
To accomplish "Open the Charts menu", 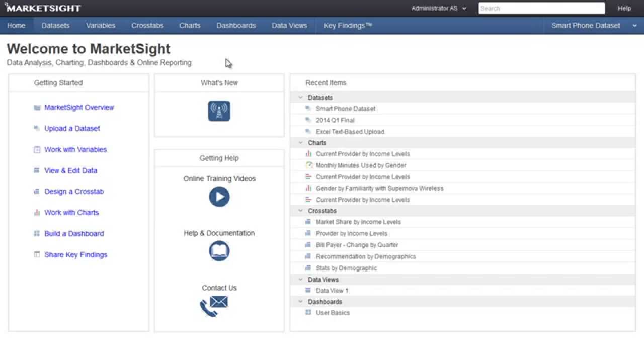I will coord(190,26).
